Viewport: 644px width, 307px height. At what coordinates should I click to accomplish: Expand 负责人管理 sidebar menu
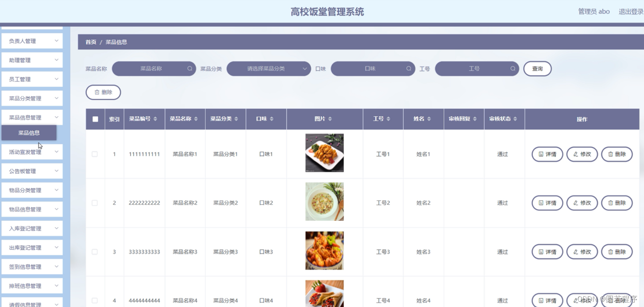(32, 41)
